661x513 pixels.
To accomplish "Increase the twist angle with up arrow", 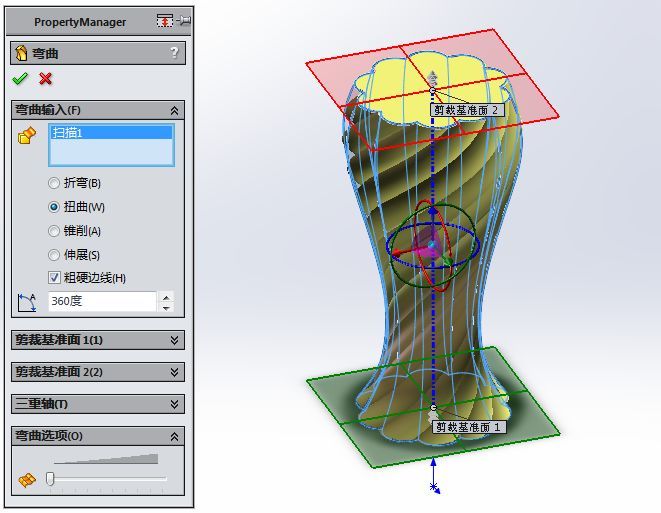I will tap(166, 298).
